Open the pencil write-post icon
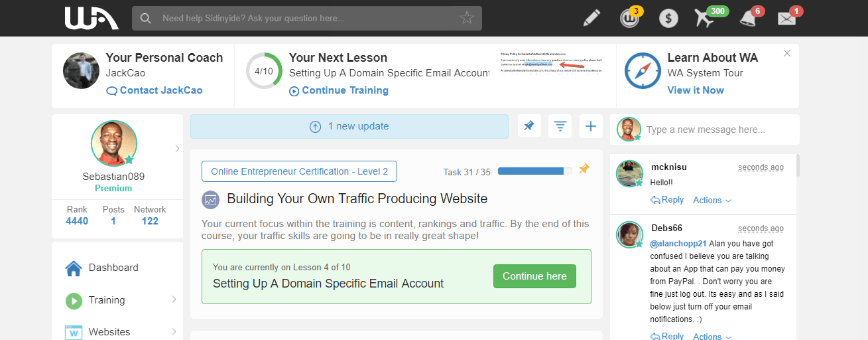 (591, 18)
